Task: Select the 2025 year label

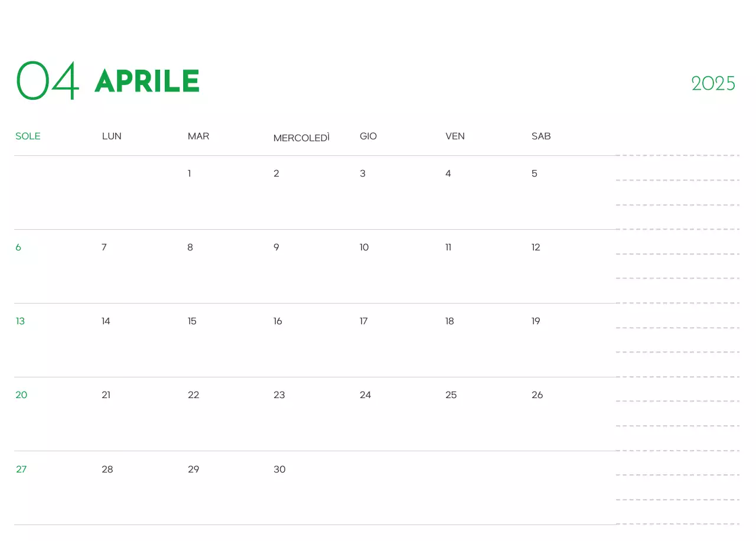Action: pyautogui.click(x=713, y=84)
